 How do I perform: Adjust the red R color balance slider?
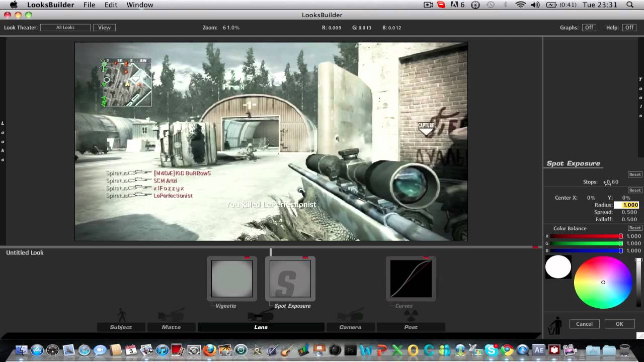587,236
